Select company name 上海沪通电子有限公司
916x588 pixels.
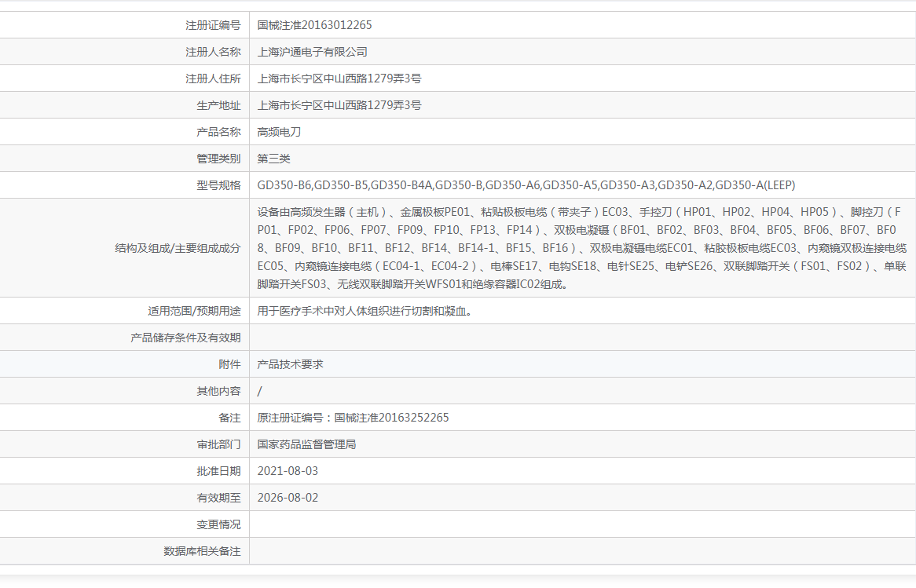312,52
